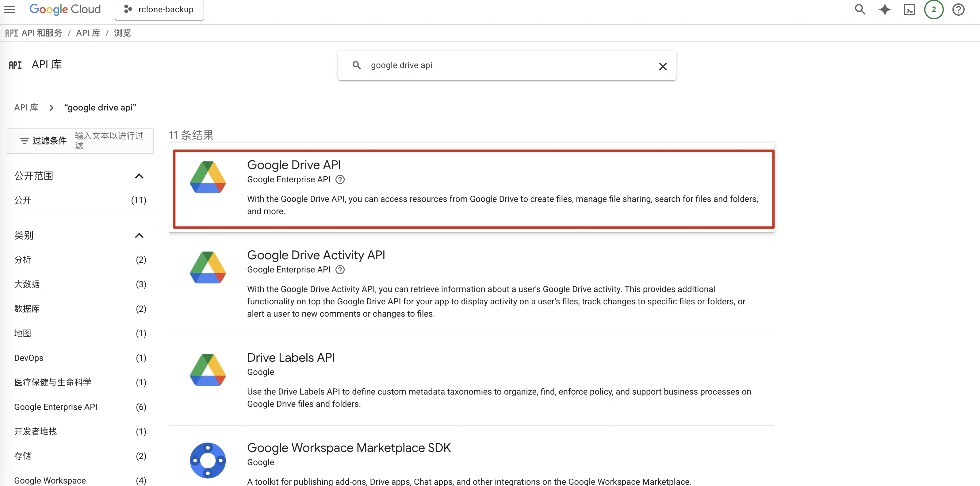Go to API 和服务 breadcrumb

42,33
